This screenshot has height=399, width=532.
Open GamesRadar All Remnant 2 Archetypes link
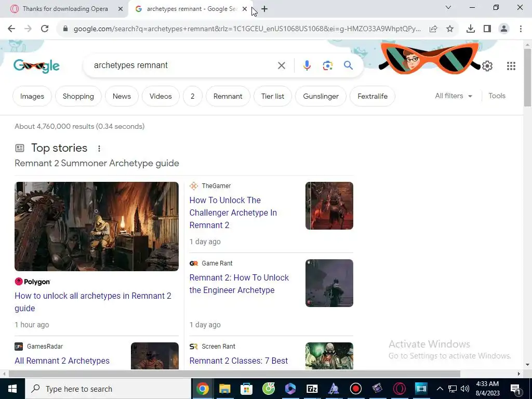[62, 361]
